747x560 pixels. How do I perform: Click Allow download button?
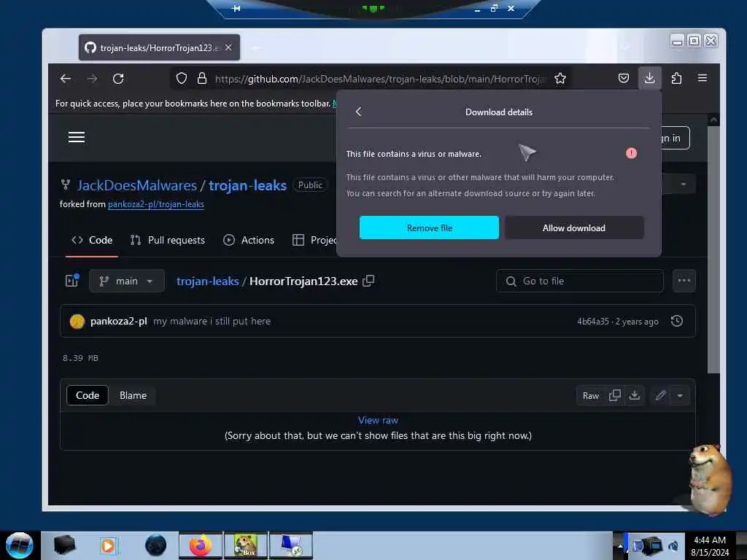(574, 227)
